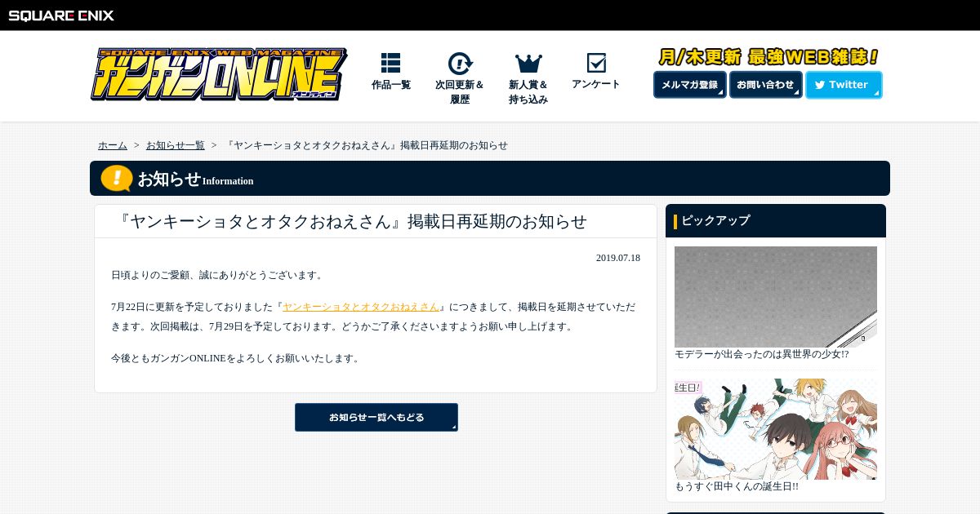The height and width of the screenshot is (514, 980).
Task: Follow ヤンキーショタとオタクおねえさん orange link
Action: coord(361,307)
